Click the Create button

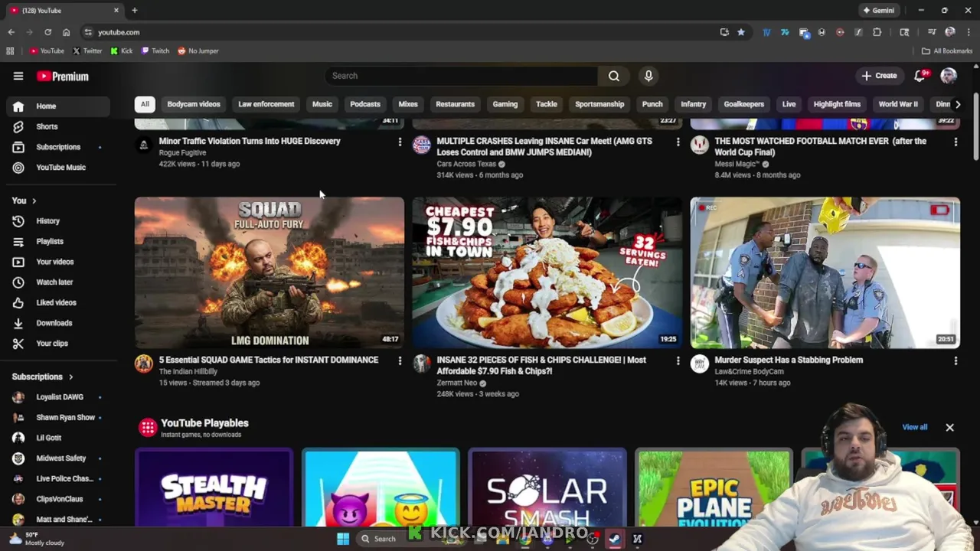point(879,76)
